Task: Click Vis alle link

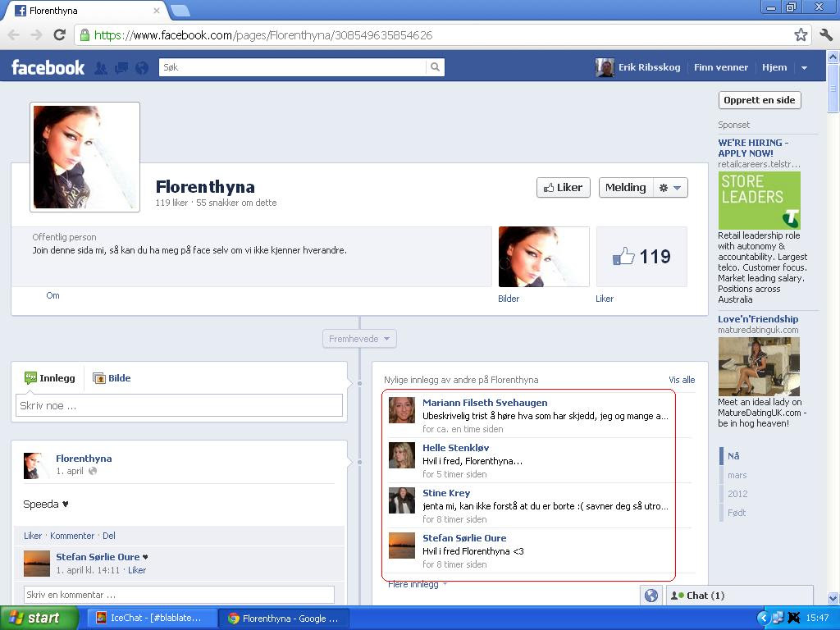Action: pyautogui.click(x=682, y=380)
